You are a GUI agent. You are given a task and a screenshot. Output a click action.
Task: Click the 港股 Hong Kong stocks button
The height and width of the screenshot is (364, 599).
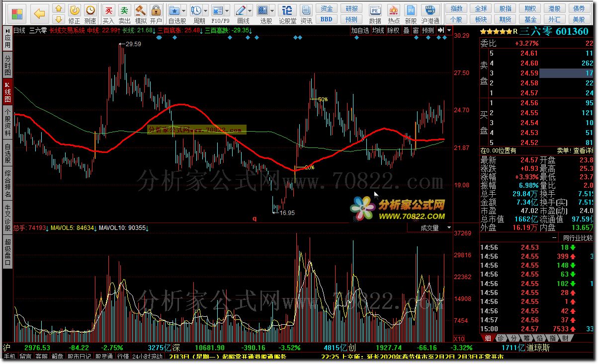click(x=554, y=8)
